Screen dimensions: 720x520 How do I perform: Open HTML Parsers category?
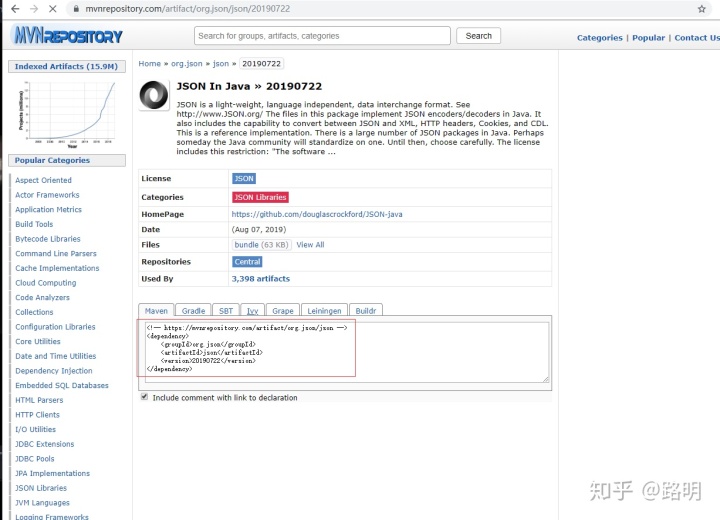pos(39,401)
